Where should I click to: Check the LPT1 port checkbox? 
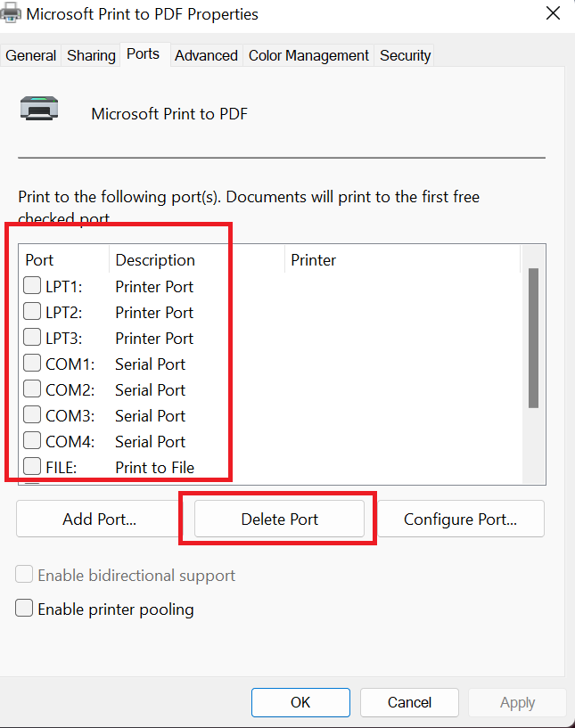click(x=32, y=286)
